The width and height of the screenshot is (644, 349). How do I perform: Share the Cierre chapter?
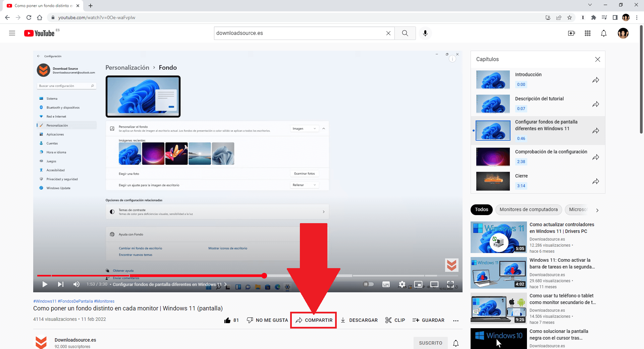pos(596,181)
